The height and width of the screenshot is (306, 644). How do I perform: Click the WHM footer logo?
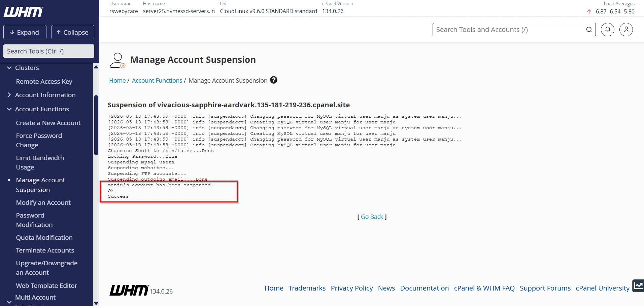129,290
